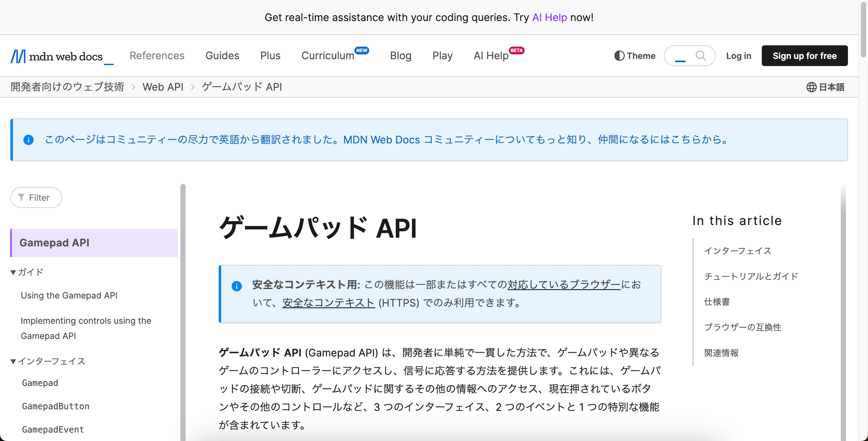Screen dimensions: 868x441
Task: Open the References menu
Action: tap(157, 56)
